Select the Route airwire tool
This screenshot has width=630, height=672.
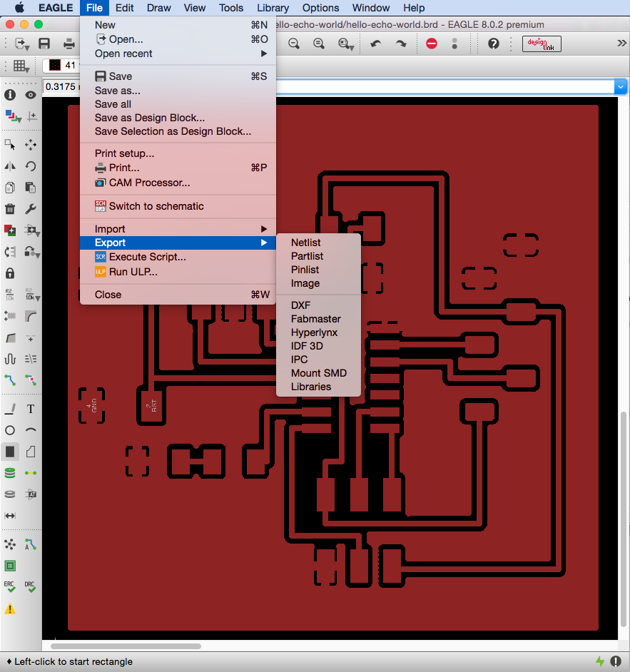click(10, 380)
